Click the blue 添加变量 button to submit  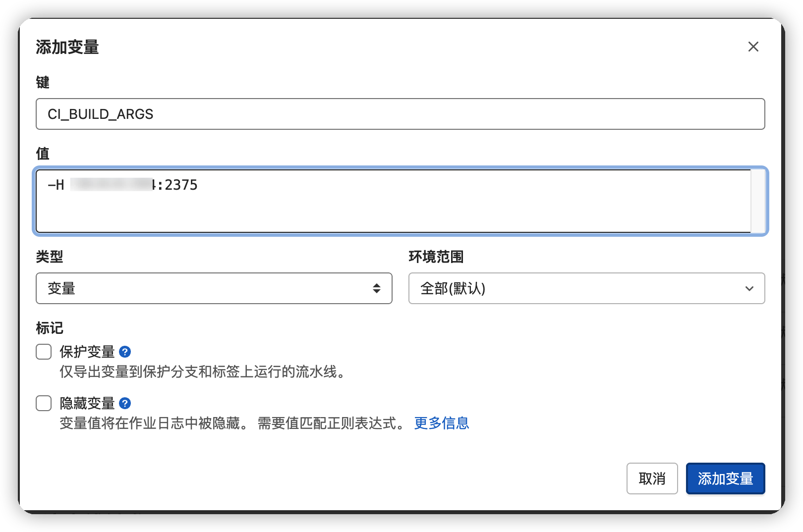(725, 479)
